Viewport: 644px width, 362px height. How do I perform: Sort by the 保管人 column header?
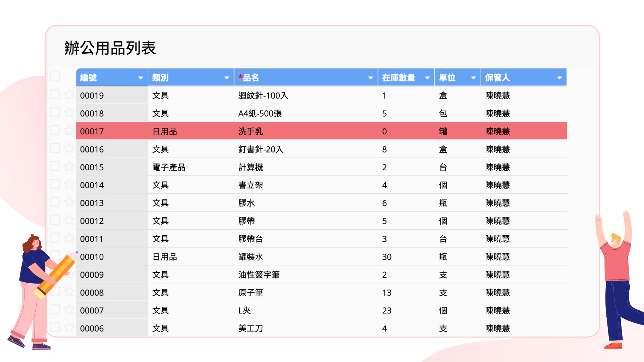click(497, 78)
